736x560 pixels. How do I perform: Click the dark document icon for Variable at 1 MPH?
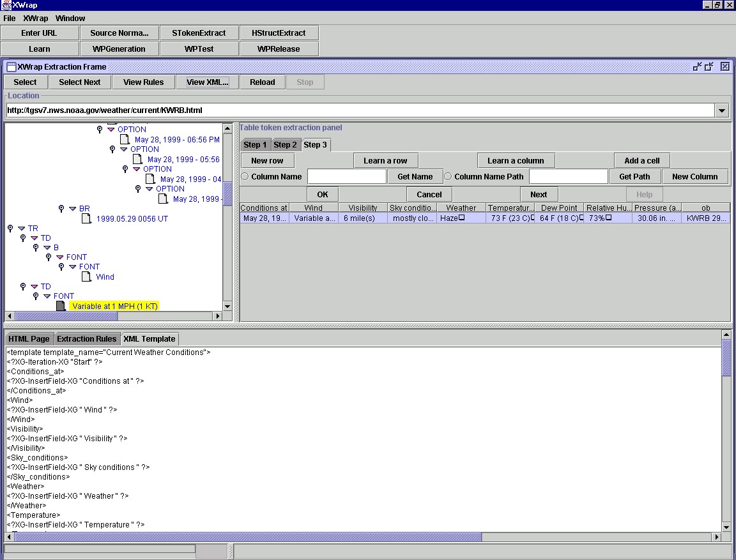pos(61,306)
